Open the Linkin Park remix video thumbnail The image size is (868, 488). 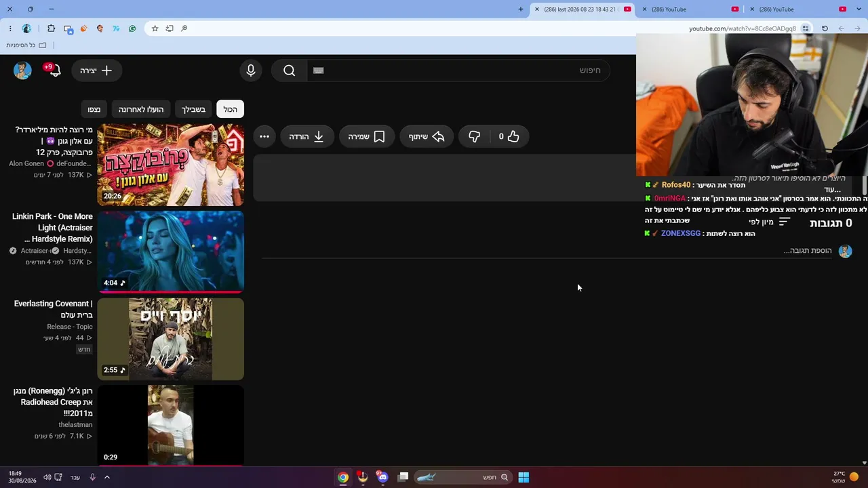[x=170, y=252]
